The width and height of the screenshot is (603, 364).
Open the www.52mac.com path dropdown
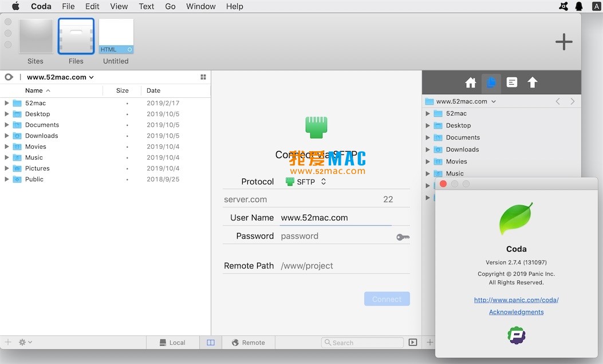[x=60, y=77]
